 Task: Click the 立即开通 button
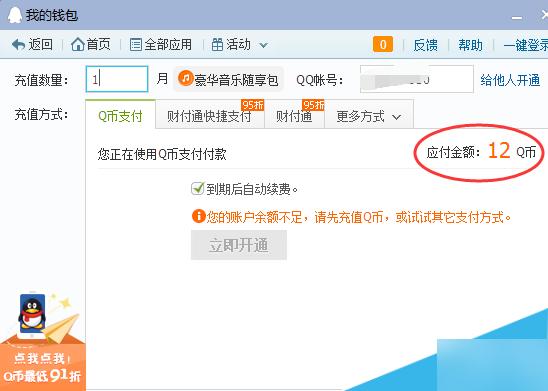pyautogui.click(x=239, y=245)
